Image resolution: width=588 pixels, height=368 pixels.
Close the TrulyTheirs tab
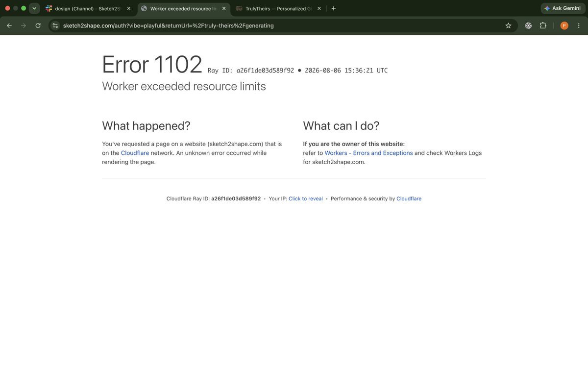(x=319, y=8)
